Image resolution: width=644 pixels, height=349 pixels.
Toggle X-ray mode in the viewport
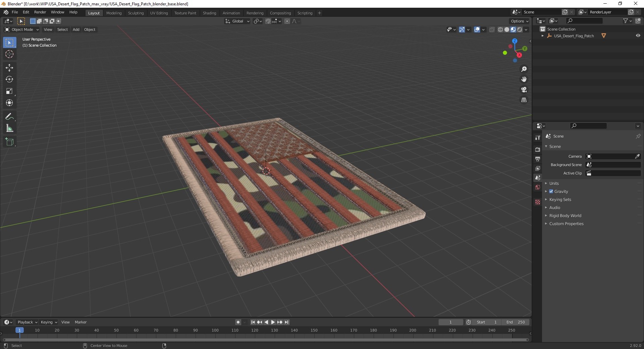pyautogui.click(x=492, y=30)
